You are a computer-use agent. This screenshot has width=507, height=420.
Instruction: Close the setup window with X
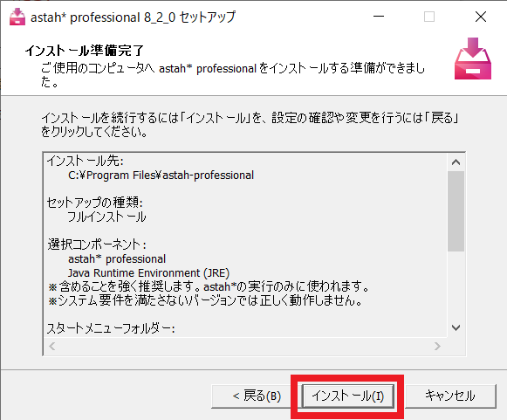pyautogui.click(x=481, y=17)
